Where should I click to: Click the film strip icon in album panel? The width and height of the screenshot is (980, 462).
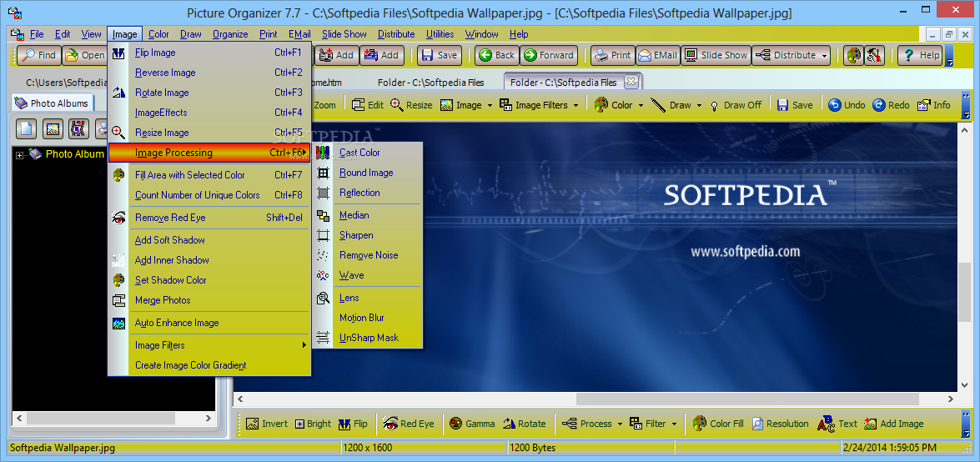pyautogui.click(x=78, y=128)
